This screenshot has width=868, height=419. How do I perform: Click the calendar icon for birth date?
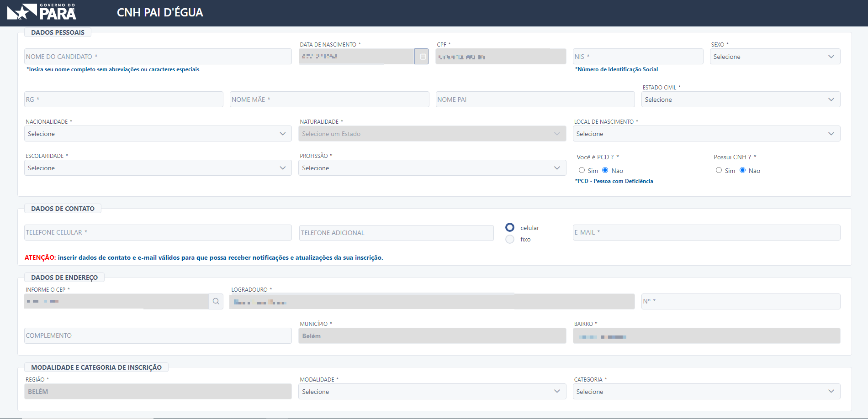422,57
